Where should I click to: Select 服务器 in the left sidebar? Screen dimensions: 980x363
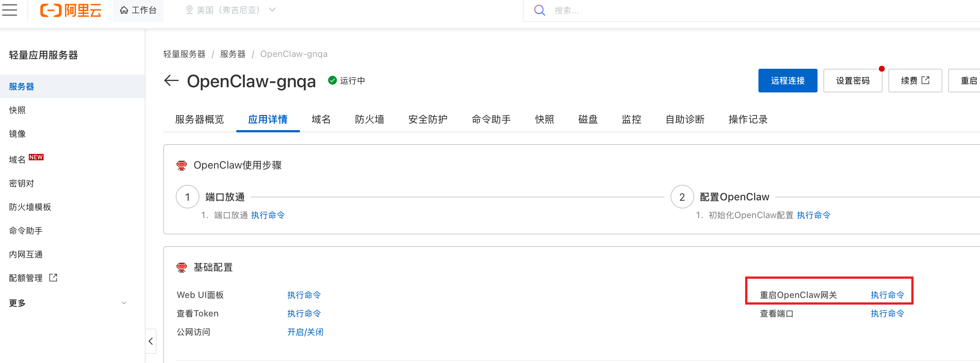(72, 86)
